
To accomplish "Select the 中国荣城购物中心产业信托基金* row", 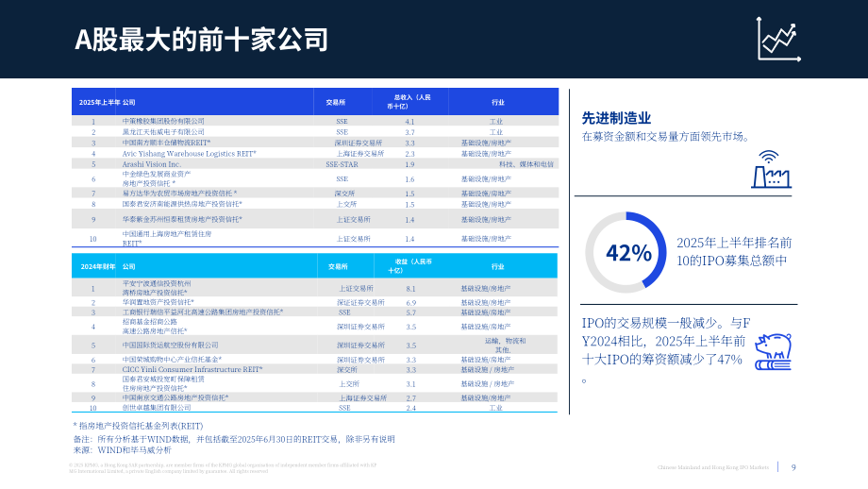I will coord(314,360).
